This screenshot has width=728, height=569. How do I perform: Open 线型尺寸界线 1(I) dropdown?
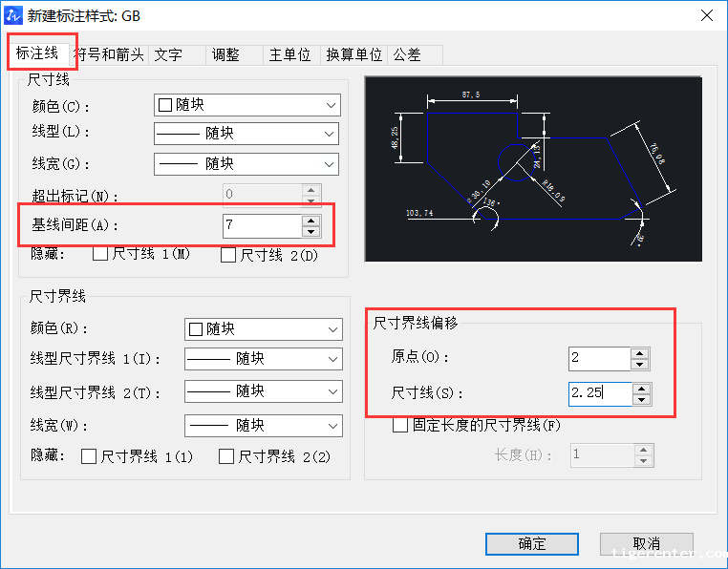263,359
